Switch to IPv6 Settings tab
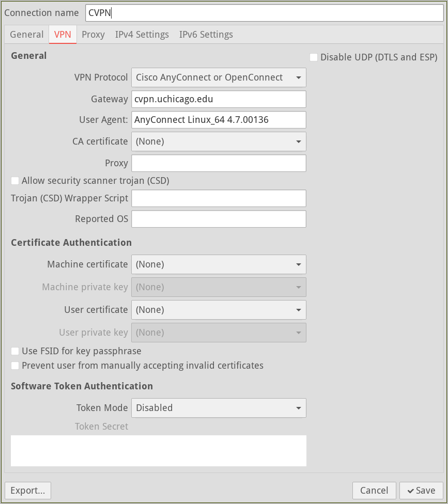 point(206,35)
